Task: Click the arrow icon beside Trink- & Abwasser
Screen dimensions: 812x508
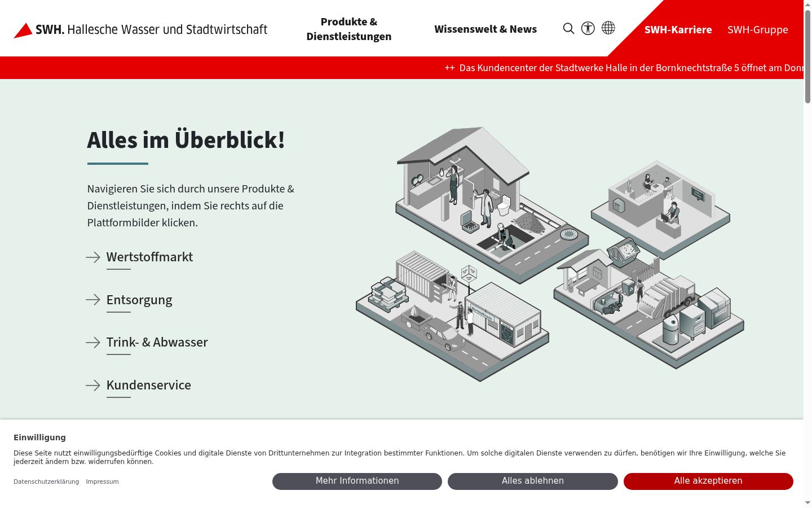Action: click(93, 343)
